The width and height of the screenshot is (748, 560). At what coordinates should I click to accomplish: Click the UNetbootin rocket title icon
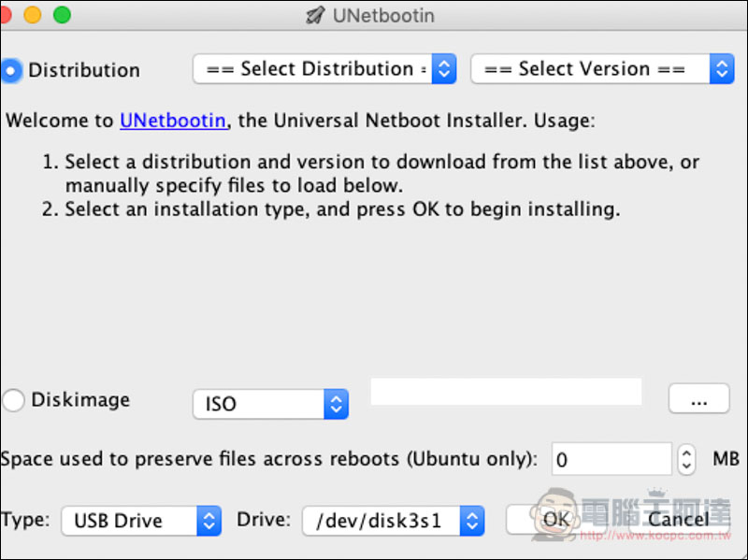[315, 15]
